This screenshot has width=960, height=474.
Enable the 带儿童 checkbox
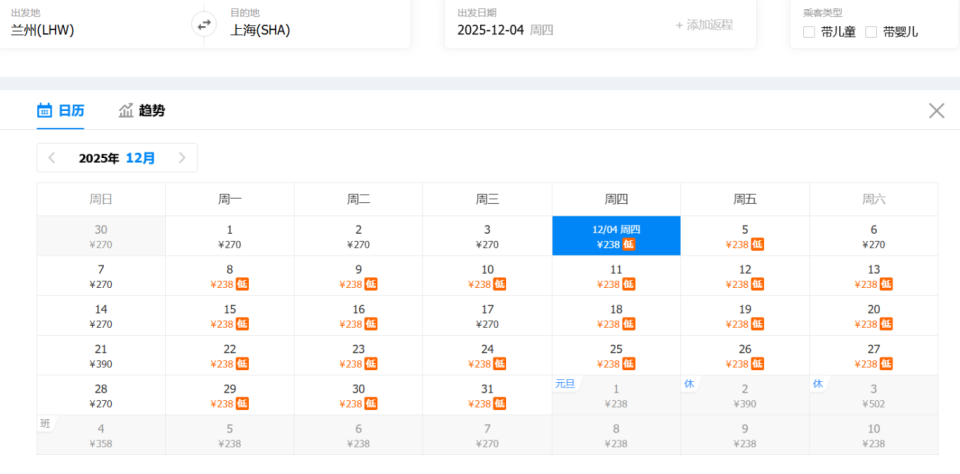809,32
